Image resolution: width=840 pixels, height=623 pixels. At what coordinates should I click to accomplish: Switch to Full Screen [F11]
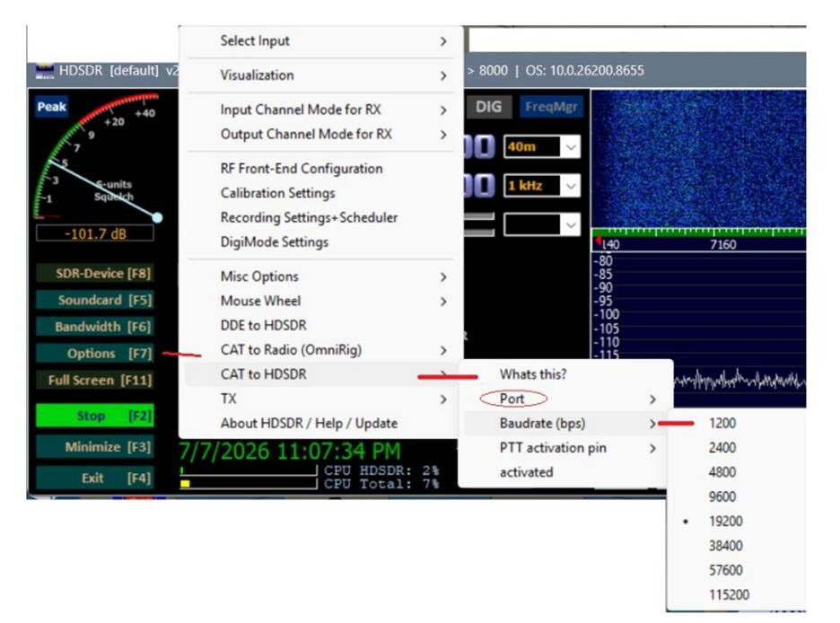[x=95, y=381]
